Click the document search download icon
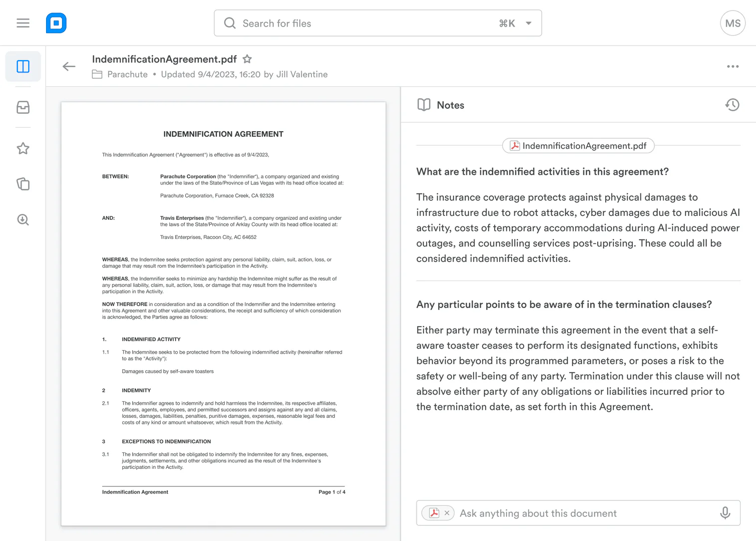 (23, 220)
